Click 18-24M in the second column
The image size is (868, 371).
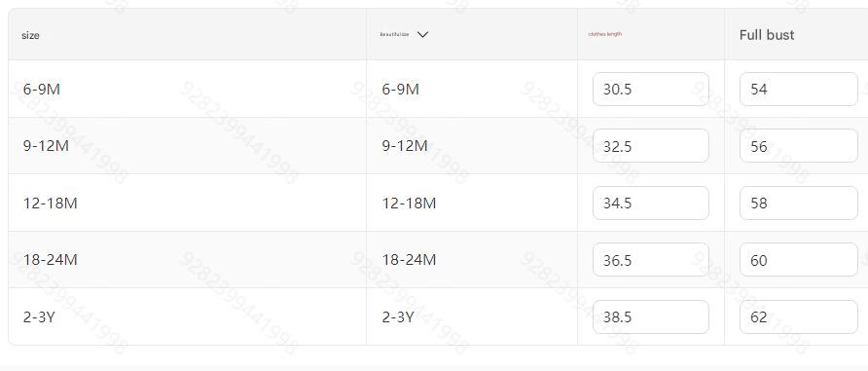409,260
